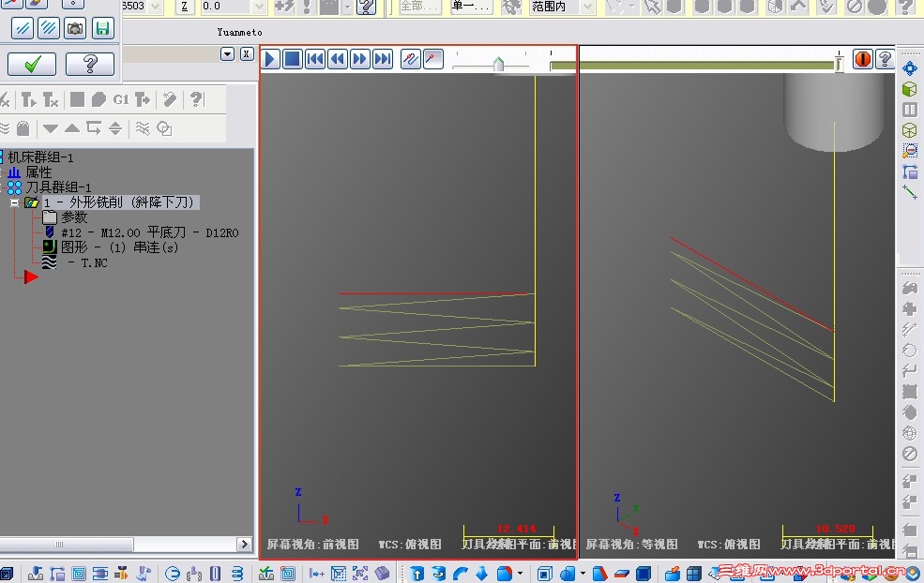
Task: Move the position slider end handle
Action: (x=839, y=63)
